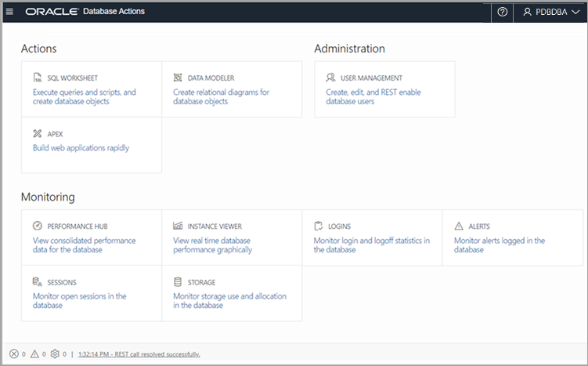This screenshot has width=588, height=366.
Task: Click the warnings count icon in status bar
Action: 34,354
